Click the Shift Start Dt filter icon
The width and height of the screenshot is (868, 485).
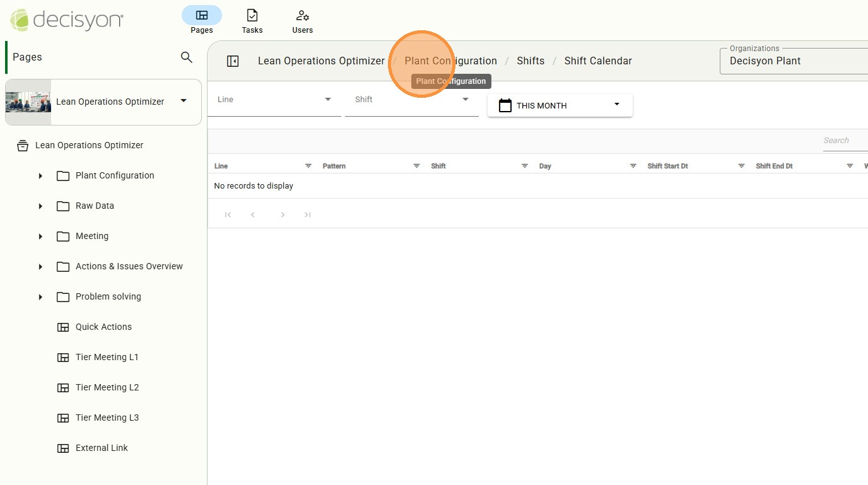742,166
